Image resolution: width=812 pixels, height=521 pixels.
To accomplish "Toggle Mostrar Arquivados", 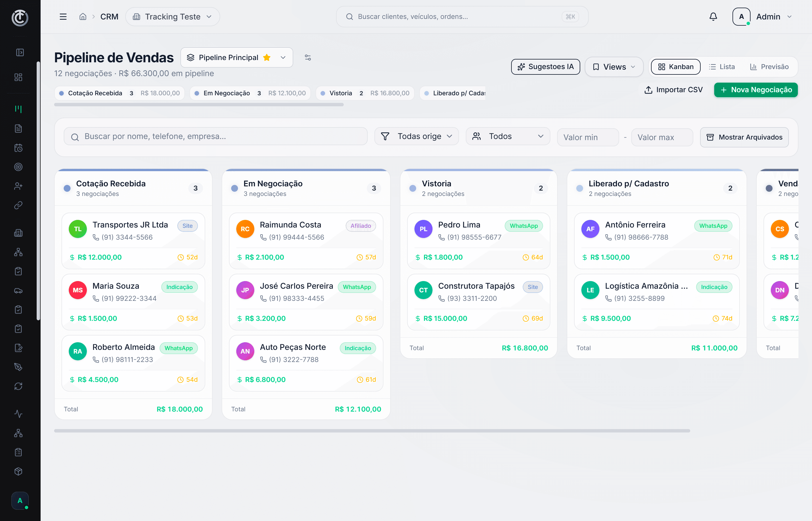I will tap(744, 137).
